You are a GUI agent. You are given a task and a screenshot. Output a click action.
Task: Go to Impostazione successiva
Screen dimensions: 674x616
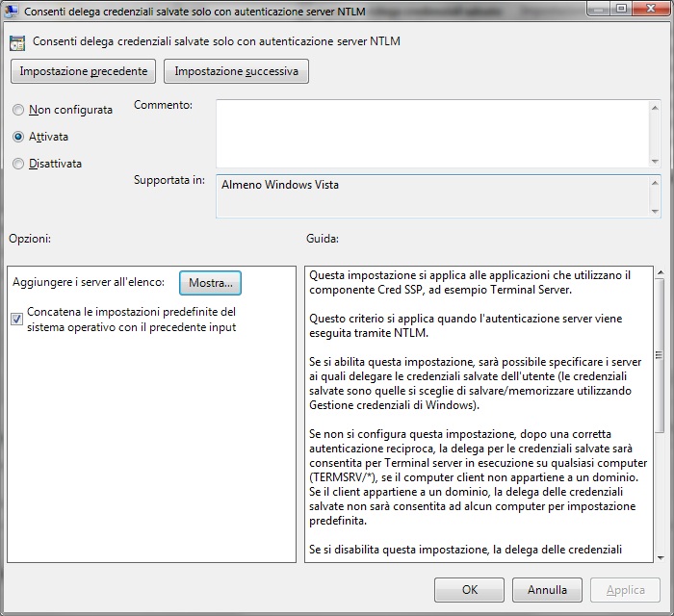tap(237, 71)
